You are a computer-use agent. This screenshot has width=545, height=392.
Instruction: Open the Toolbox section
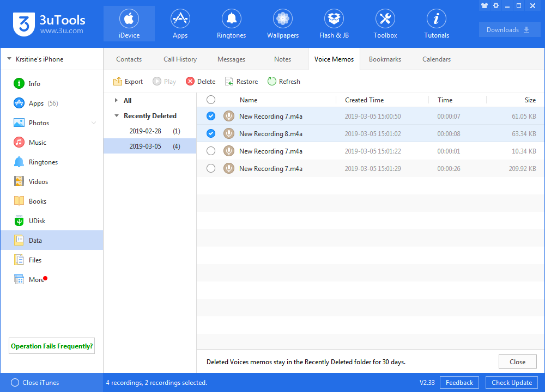[x=385, y=23]
